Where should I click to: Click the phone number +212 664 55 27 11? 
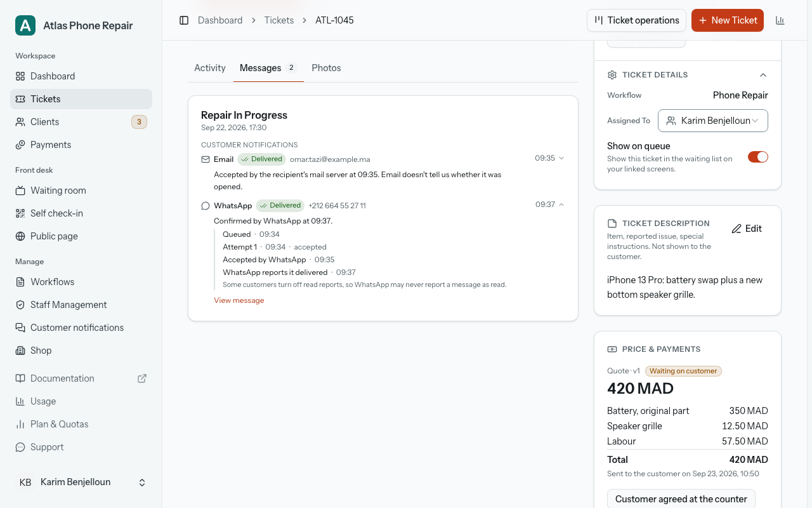337,206
